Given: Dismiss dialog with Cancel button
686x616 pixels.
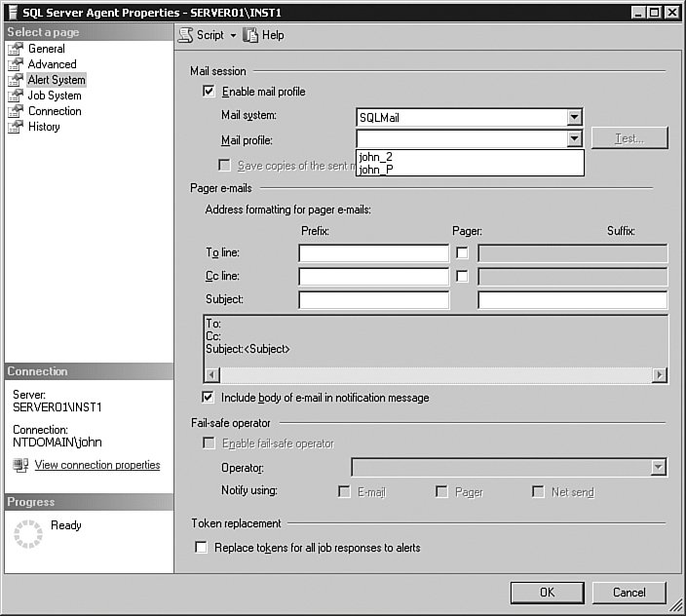Looking at the screenshot, I should [629, 593].
